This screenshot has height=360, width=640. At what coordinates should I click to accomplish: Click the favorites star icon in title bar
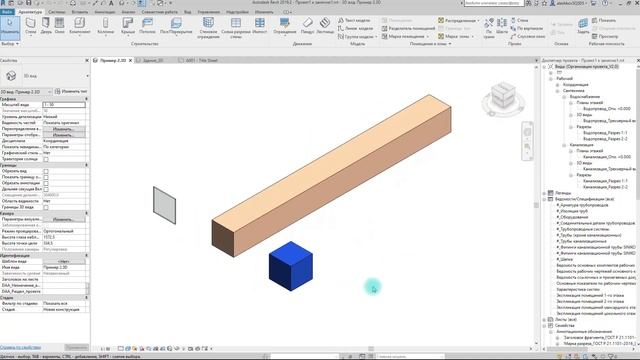[544, 3]
